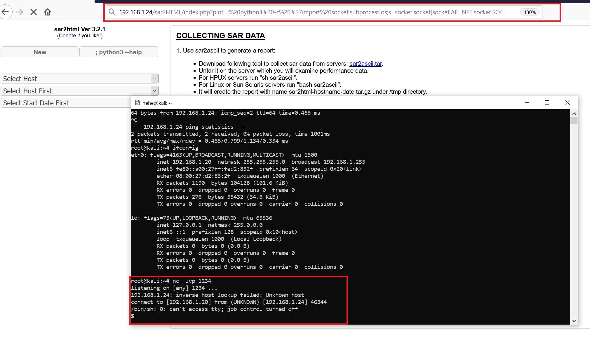Click the search magnifier in address bar

[112, 12]
